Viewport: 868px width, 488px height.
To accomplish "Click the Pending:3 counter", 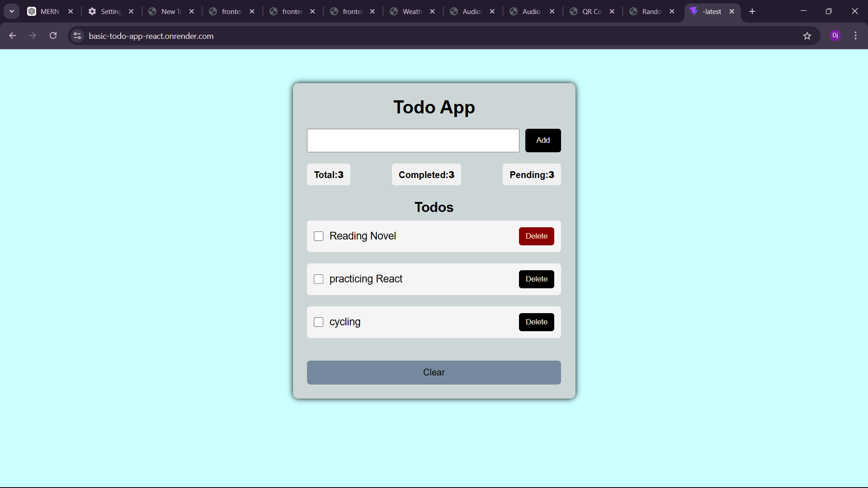I will [x=532, y=175].
